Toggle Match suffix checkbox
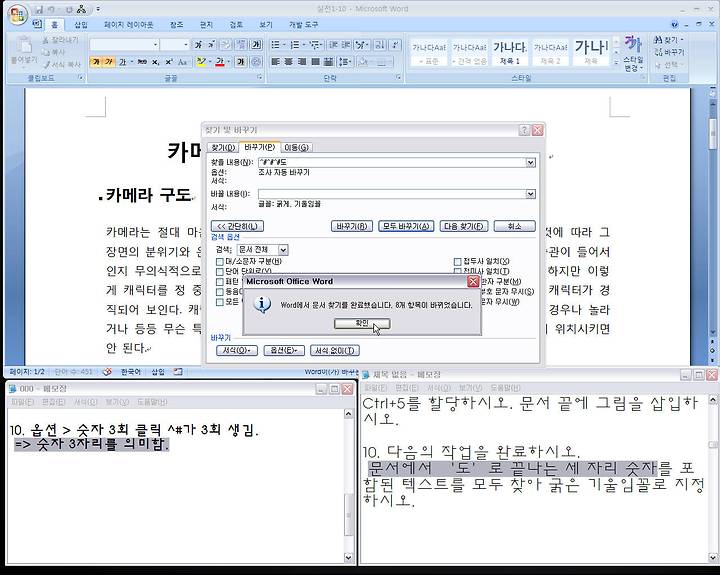This screenshot has height=576, width=720. [457, 271]
